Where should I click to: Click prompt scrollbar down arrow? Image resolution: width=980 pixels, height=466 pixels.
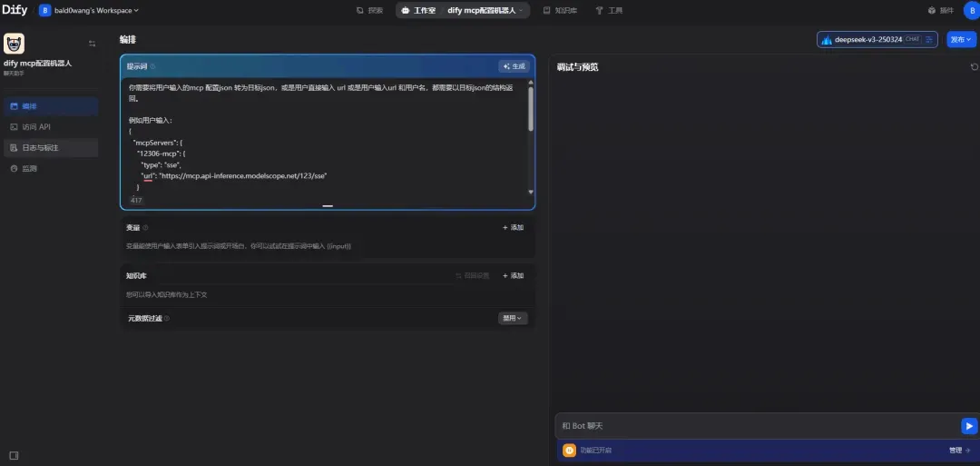point(531,192)
